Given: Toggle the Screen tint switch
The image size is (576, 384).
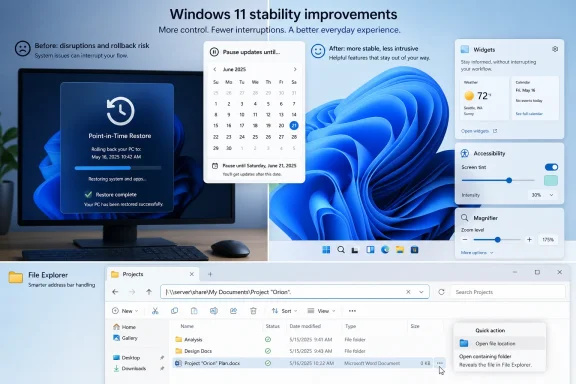Looking at the screenshot, I should (551, 167).
